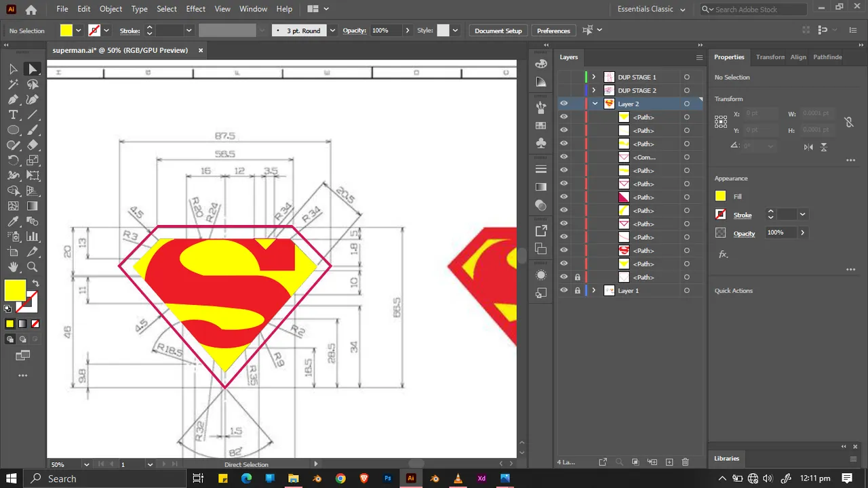This screenshot has width=868, height=488.
Task: Toggle visibility of the <Com...> sublayer
Action: point(564,157)
